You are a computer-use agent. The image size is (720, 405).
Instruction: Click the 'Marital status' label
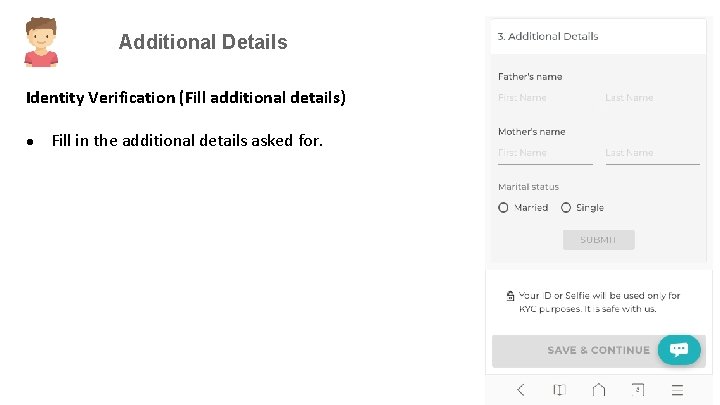point(528,187)
